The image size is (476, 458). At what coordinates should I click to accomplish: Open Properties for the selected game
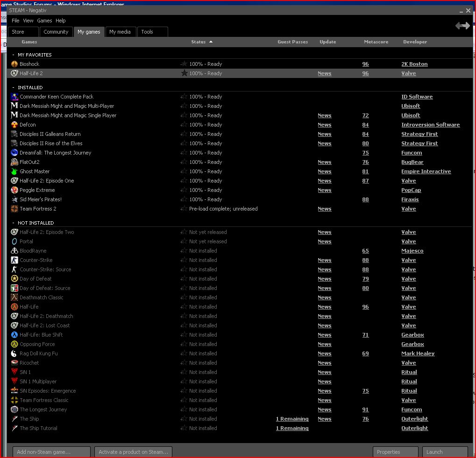[x=396, y=452]
